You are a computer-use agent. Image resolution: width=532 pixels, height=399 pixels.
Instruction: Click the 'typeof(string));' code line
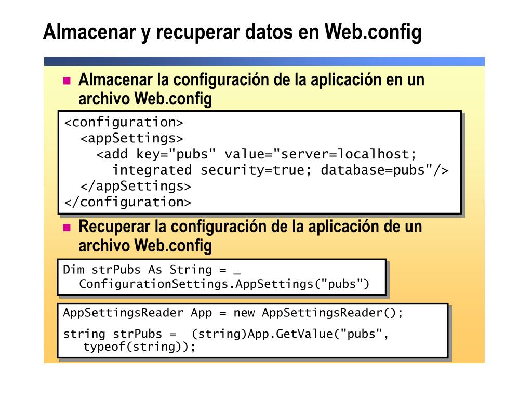click(139, 347)
